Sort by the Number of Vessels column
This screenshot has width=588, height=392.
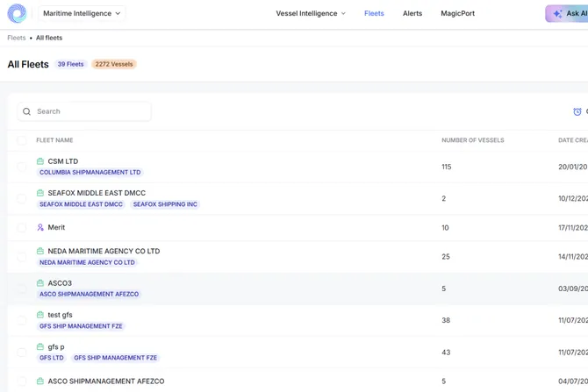click(x=472, y=140)
